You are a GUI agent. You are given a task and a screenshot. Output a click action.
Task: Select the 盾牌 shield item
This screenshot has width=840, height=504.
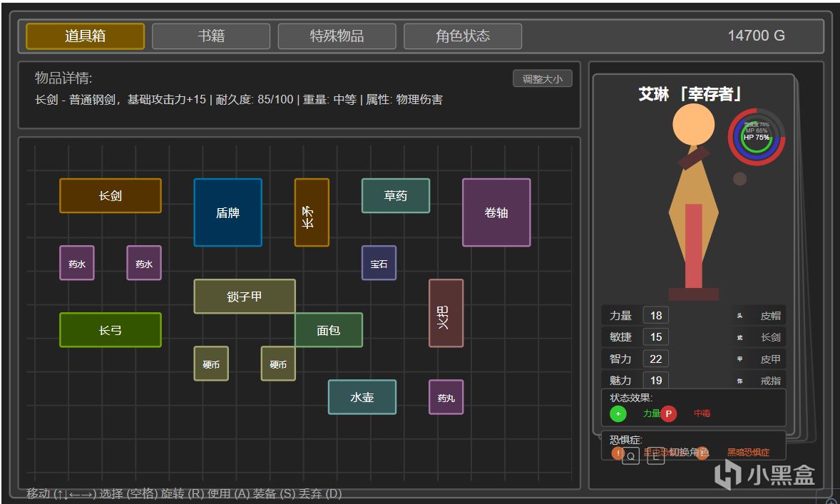click(x=227, y=212)
